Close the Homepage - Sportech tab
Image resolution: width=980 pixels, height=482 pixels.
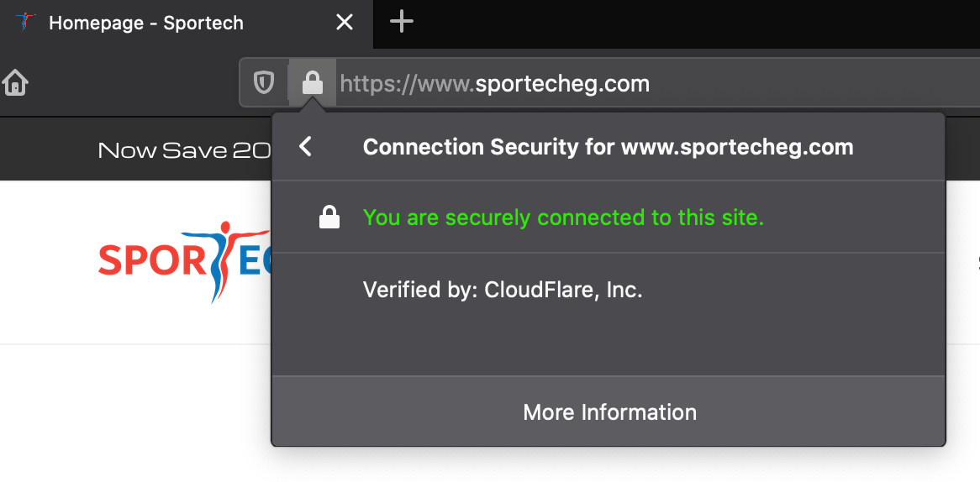point(345,23)
